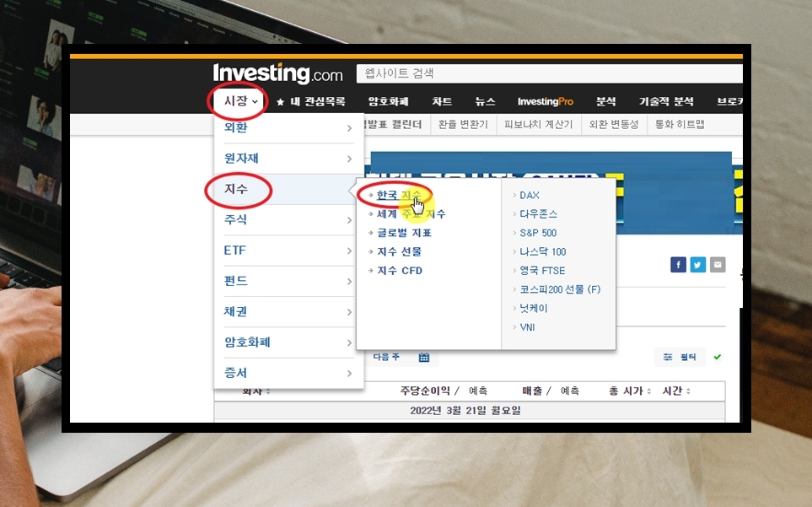Open the 분석 navigation item
This screenshot has width=812, height=507.
(606, 101)
